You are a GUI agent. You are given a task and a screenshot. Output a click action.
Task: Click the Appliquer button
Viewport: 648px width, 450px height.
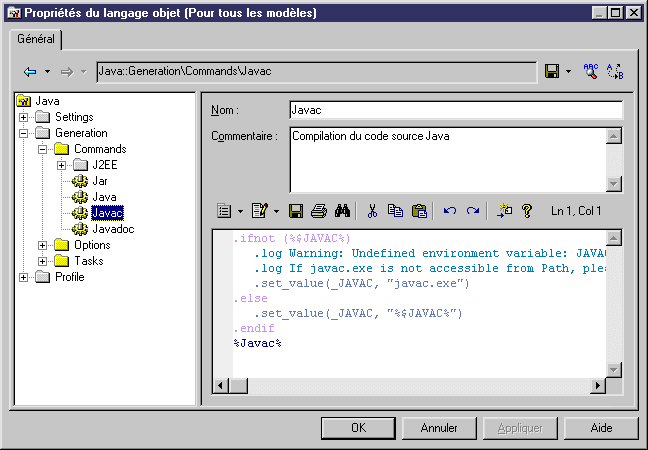[520, 428]
